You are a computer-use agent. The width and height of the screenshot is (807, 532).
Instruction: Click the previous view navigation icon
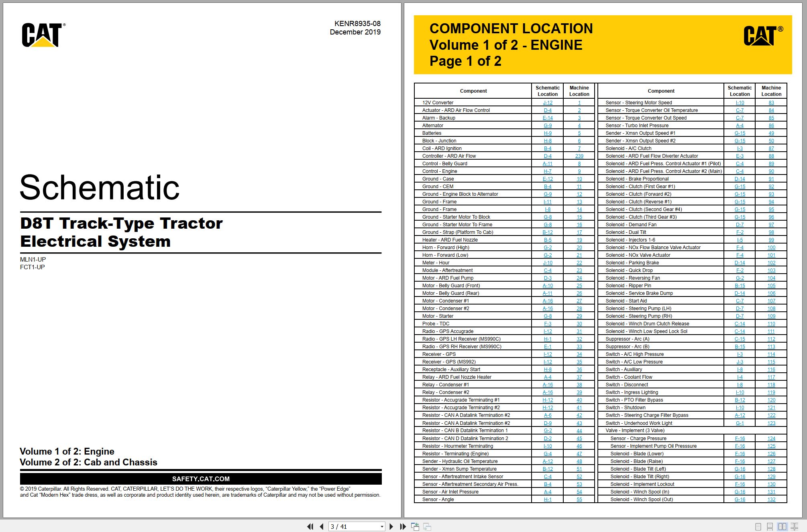coord(415,526)
